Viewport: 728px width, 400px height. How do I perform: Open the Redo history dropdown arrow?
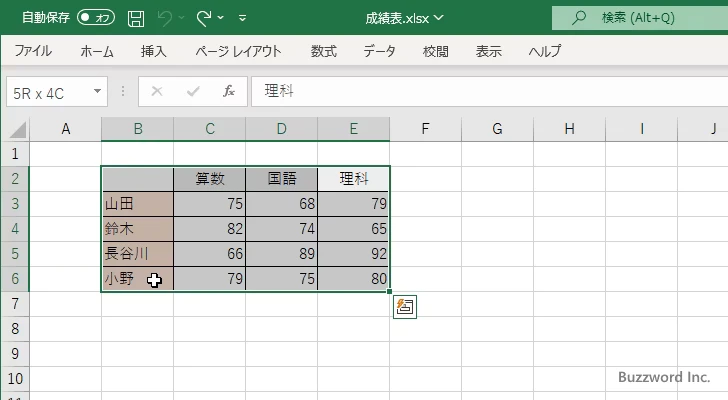pyautogui.click(x=221, y=18)
